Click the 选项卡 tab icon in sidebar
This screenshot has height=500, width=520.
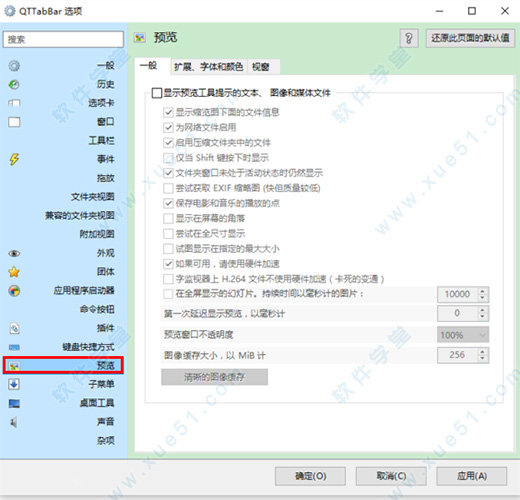pyautogui.click(x=14, y=103)
